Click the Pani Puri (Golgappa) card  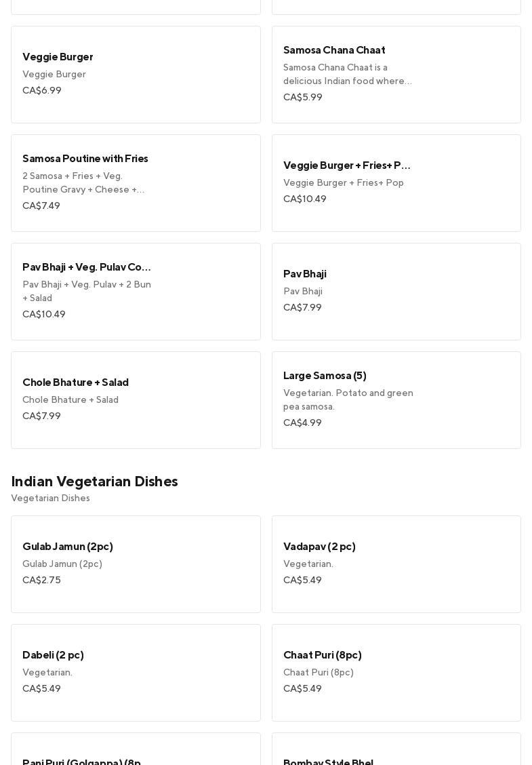pos(136,753)
